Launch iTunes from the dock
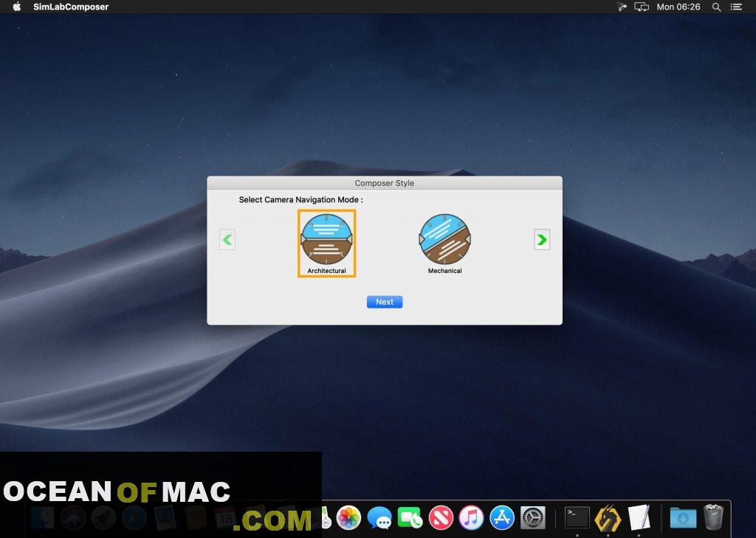The height and width of the screenshot is (538, 756). (471, 518)
